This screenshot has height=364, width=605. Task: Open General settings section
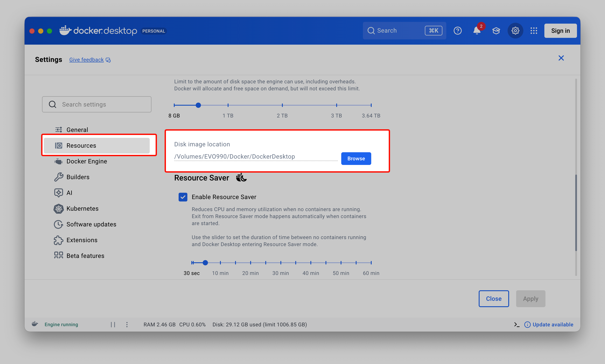coord(97,129)
